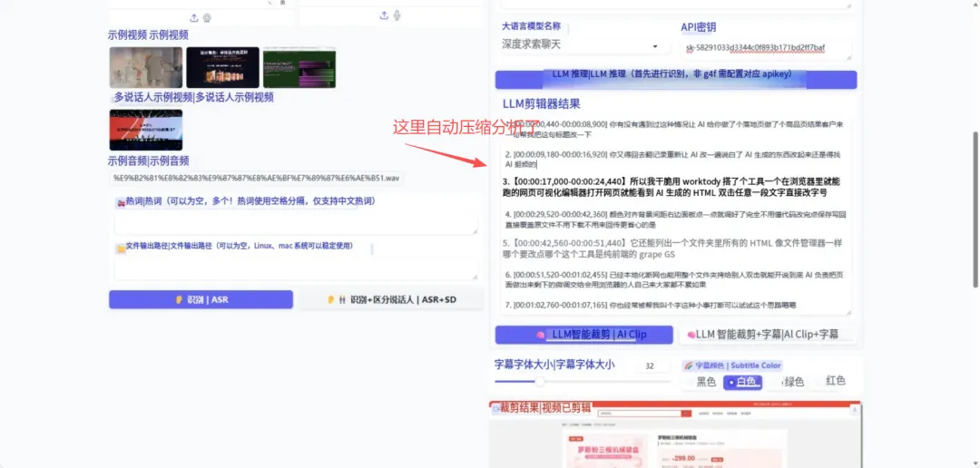Image resolution: width=980 pixels, height=468 pixels.
Task: Click the webcam source icon
Action: click(x=207, y=17)
